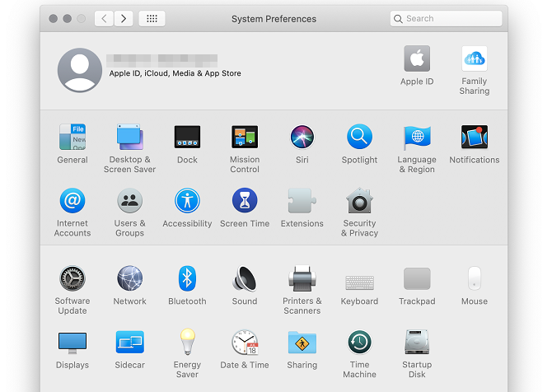This screenshot has height=392, width=552.
Task: Click the Screen Time icon
Action: (245, 201)
